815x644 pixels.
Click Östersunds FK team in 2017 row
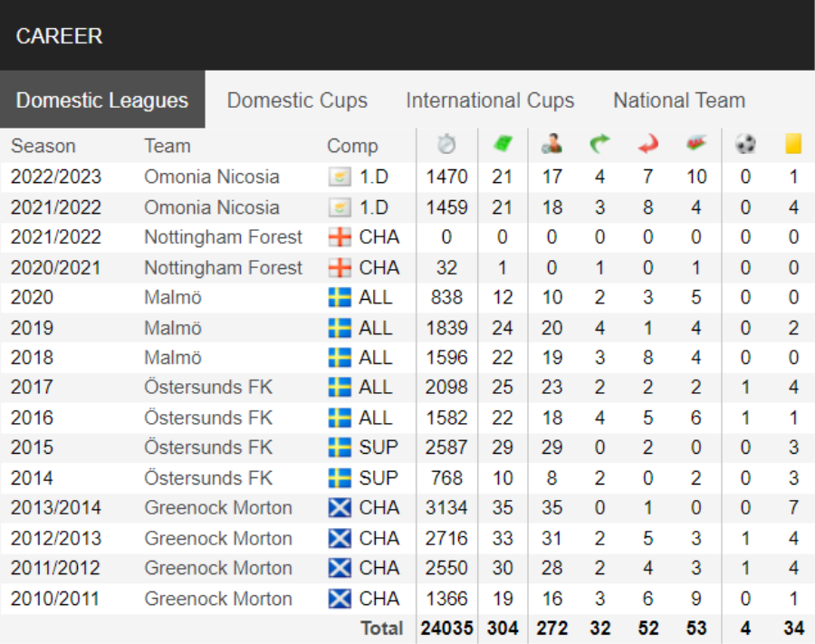tap(208, 388)
